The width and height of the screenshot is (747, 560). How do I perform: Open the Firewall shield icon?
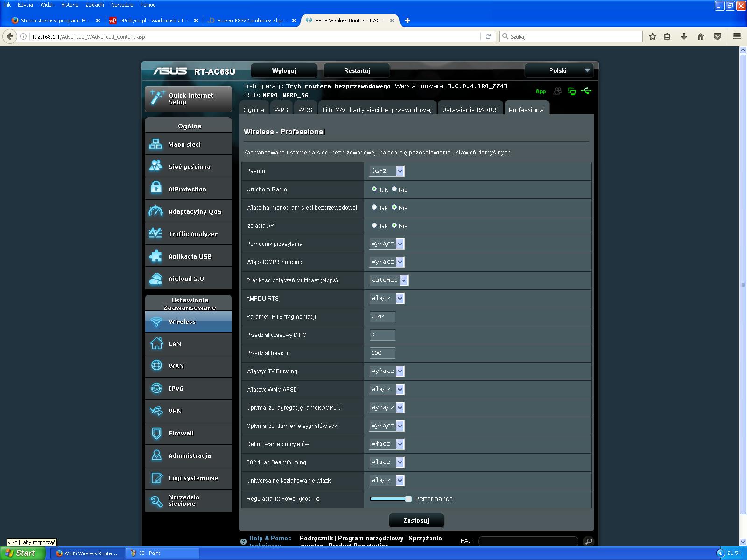tap(156, 433)
